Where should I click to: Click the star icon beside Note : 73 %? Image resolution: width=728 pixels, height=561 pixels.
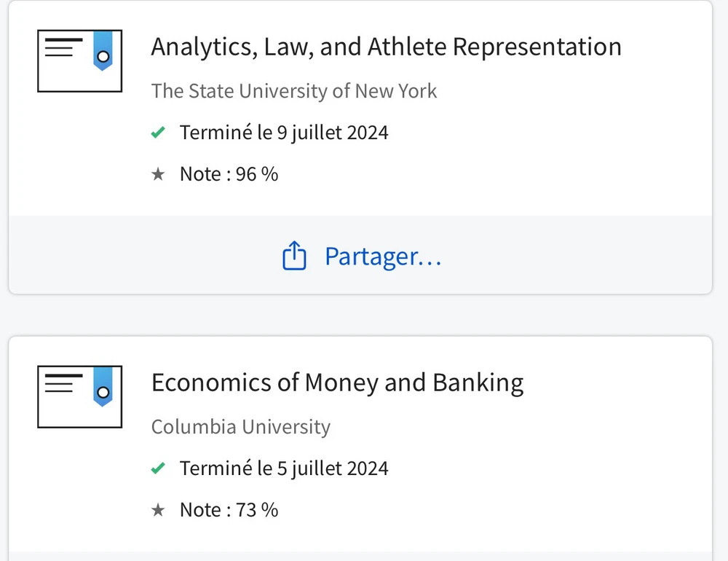[x=158, y=510]
